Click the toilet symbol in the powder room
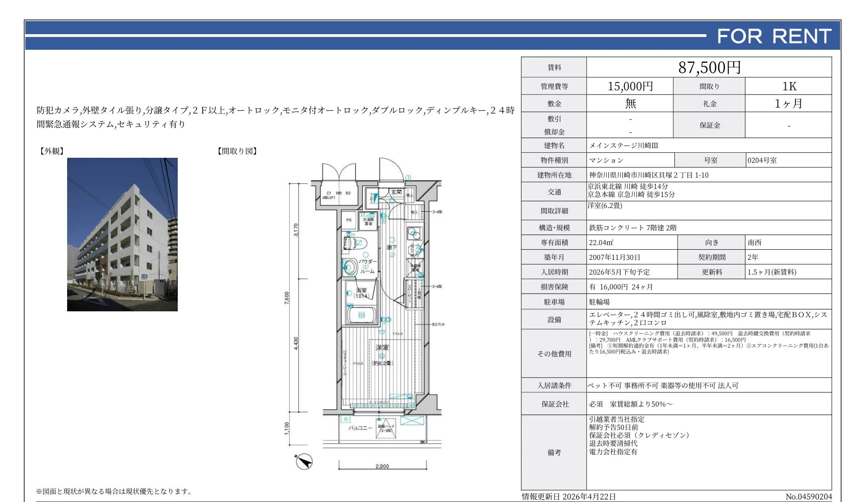Viewport: 868px width, 502px height. pos(355,243)
